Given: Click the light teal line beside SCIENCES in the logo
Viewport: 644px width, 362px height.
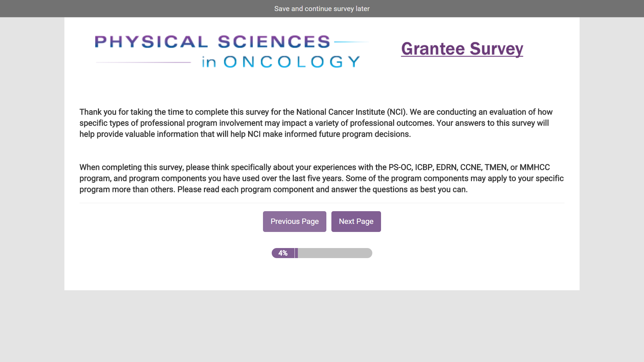Looking at the screenshot, I should click(x=351, y=42).
